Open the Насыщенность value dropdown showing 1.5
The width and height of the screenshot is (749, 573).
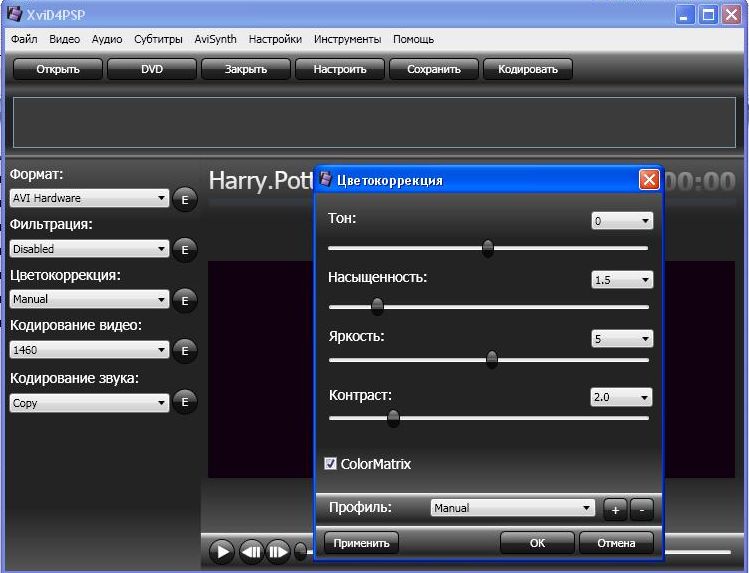622,280
